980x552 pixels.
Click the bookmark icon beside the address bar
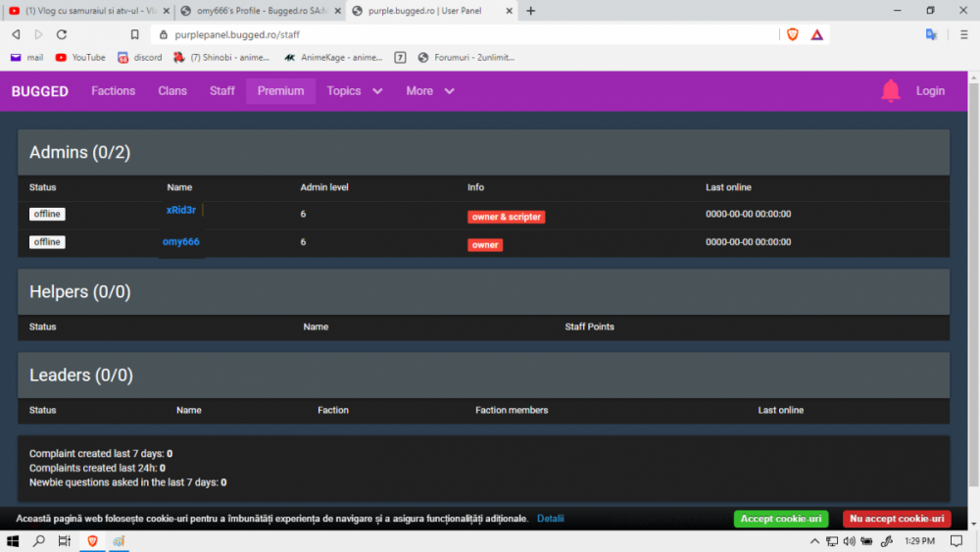tap(135, 34)
